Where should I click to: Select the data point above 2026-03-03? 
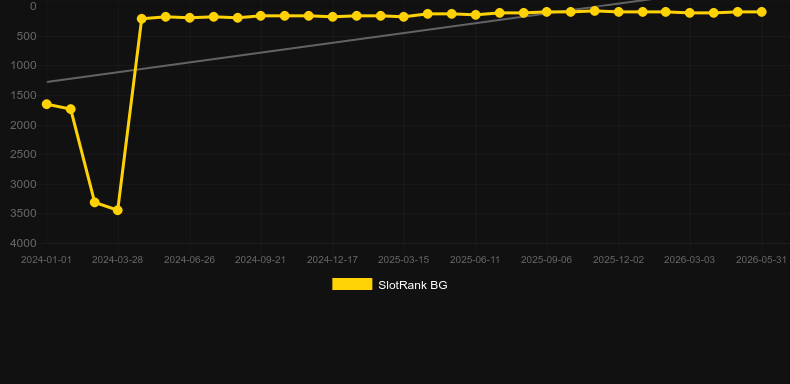(x=690, y=13)
